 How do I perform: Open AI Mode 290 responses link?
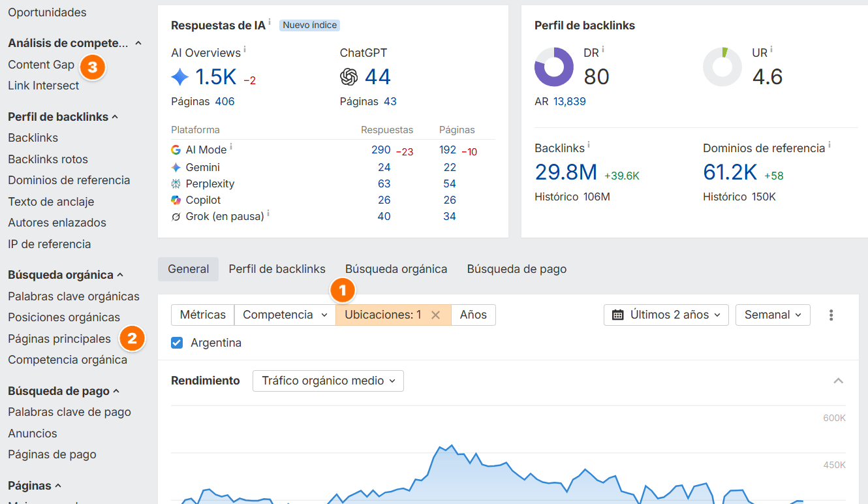pos(381,150)
